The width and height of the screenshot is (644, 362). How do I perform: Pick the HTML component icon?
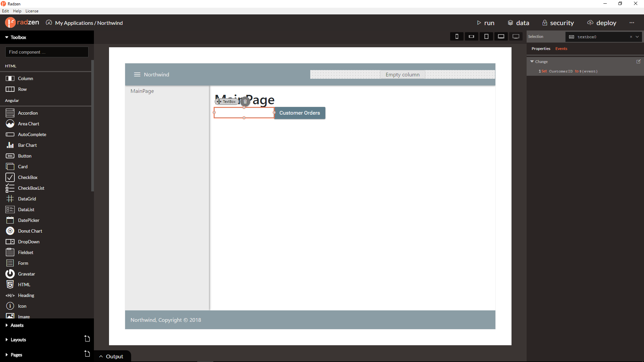click(x=10, y=285)
